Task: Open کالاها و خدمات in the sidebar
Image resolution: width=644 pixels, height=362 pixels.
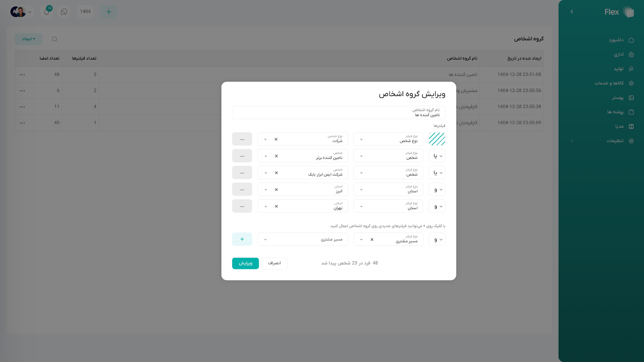Action: click(614, 83)
